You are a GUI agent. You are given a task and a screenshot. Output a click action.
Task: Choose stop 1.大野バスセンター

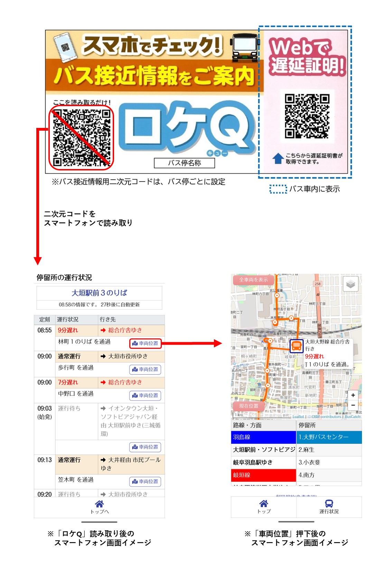tap(329, 437)
